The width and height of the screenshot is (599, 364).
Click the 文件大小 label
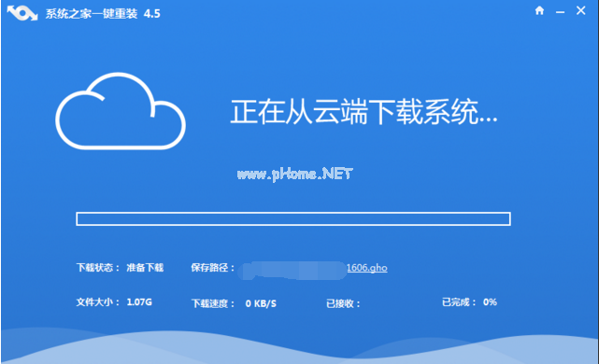point(98,302)
